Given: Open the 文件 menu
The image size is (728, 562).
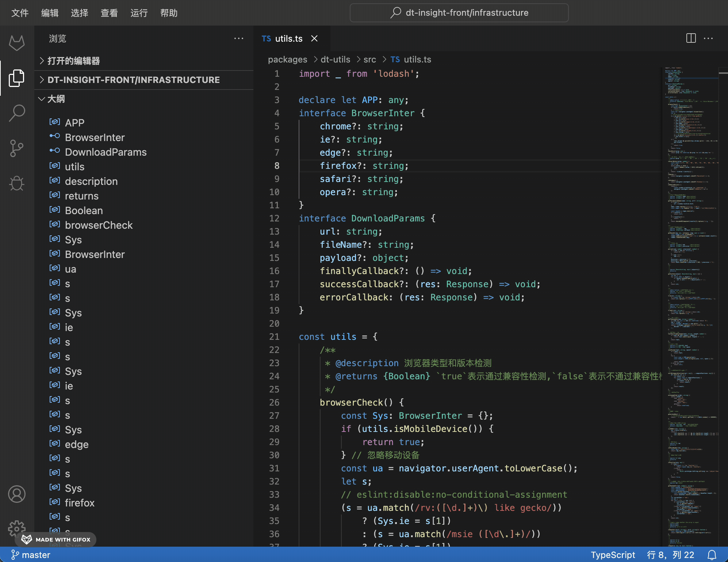Looking at the screenshot, I should (20, 13).
